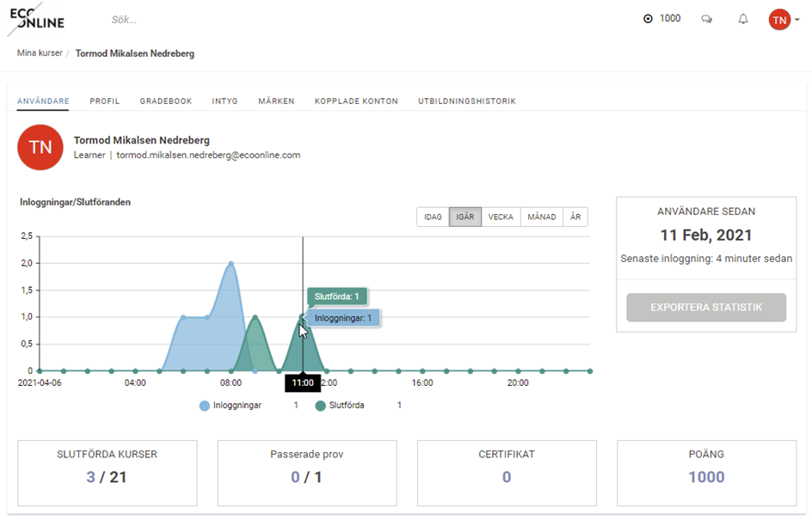Switch chart to Vecka range
Viewport: 812px width, 520px height.
(501, 217)
